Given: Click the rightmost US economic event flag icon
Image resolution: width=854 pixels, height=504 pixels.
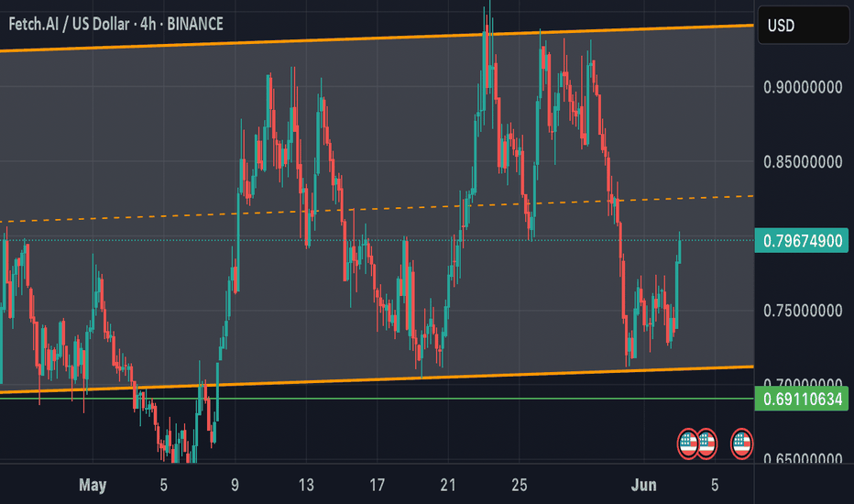Looking at the screenshot, I should click(741, 444).
